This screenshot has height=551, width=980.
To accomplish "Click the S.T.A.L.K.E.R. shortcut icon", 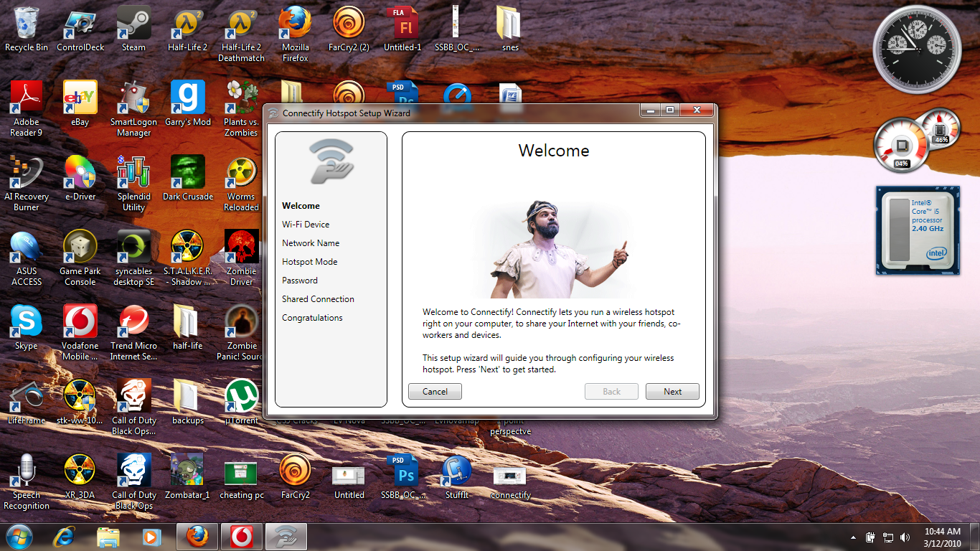I will tap(188, 258).
